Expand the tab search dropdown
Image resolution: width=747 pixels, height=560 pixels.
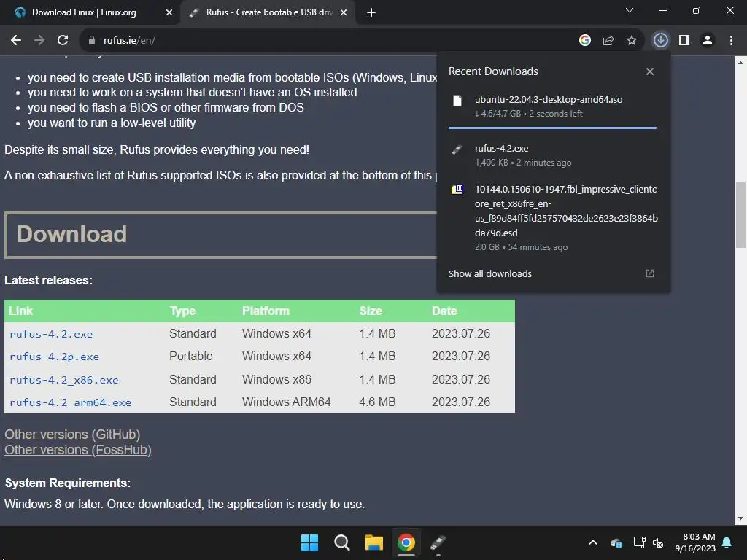pyautogui.click(x=630, y=10)
